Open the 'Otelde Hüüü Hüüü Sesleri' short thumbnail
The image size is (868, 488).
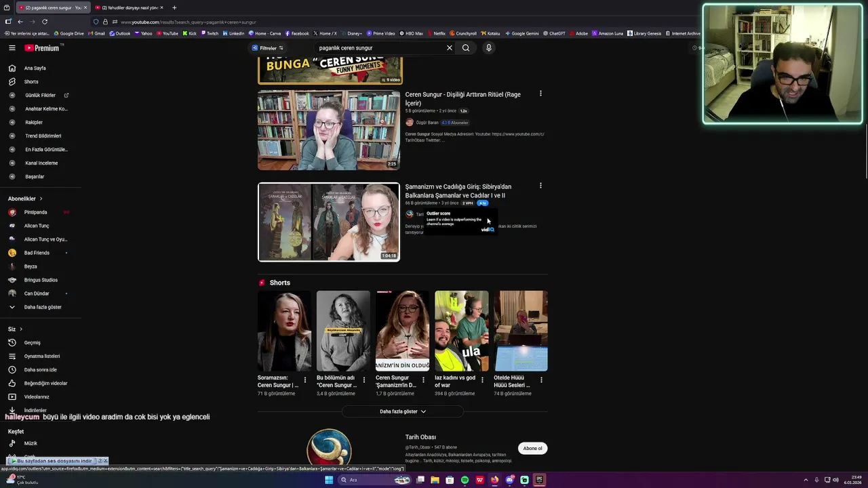pyautogui.click(x=521, y=331)
